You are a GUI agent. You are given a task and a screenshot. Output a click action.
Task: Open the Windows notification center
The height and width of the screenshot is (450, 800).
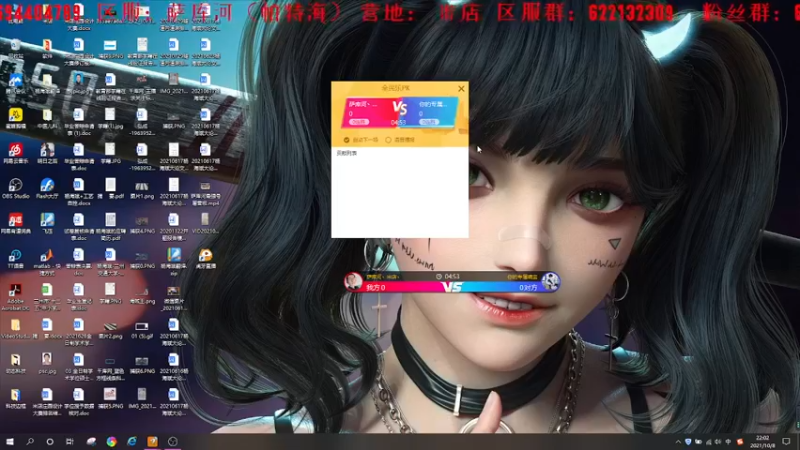tap(786, 442)
